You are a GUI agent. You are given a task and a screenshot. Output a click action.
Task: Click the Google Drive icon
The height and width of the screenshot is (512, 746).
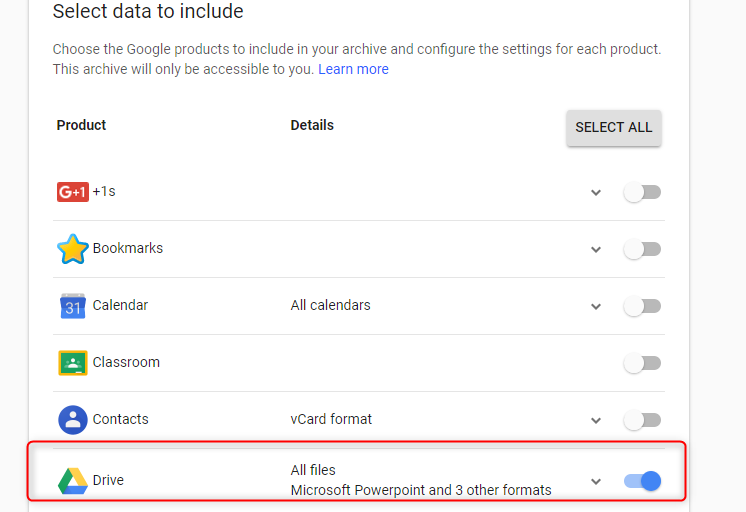pos(73,481)
